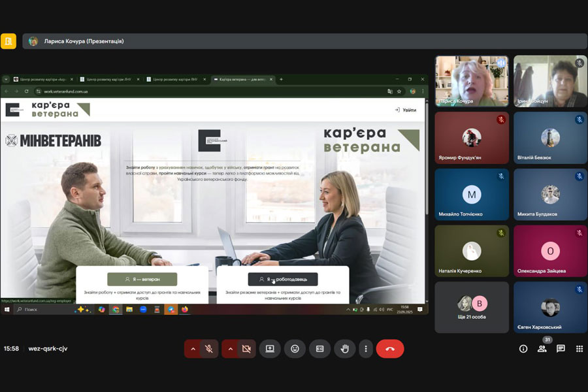Expand hidden system tray icons chevron

pos(348,310)
